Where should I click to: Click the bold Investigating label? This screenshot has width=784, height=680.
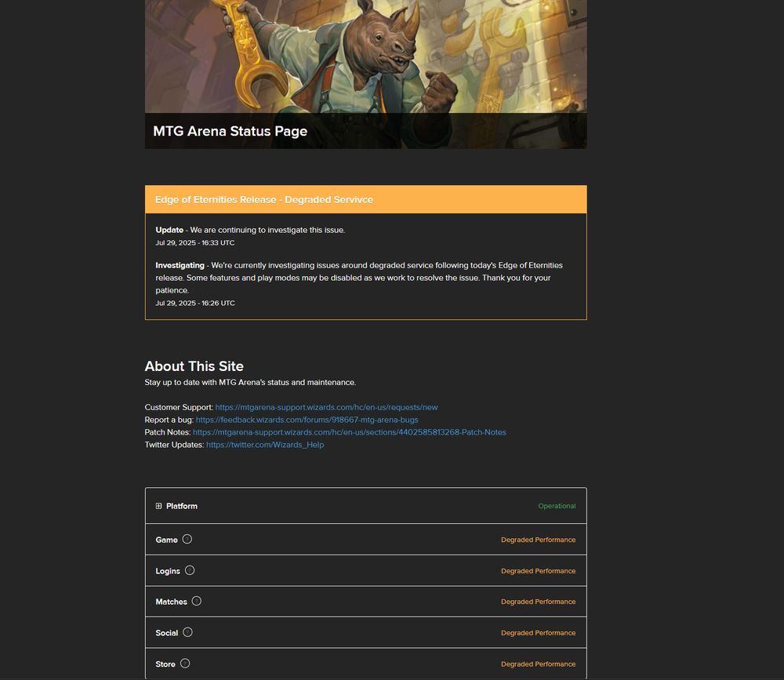pyautogui.click(x=180, y=265)
